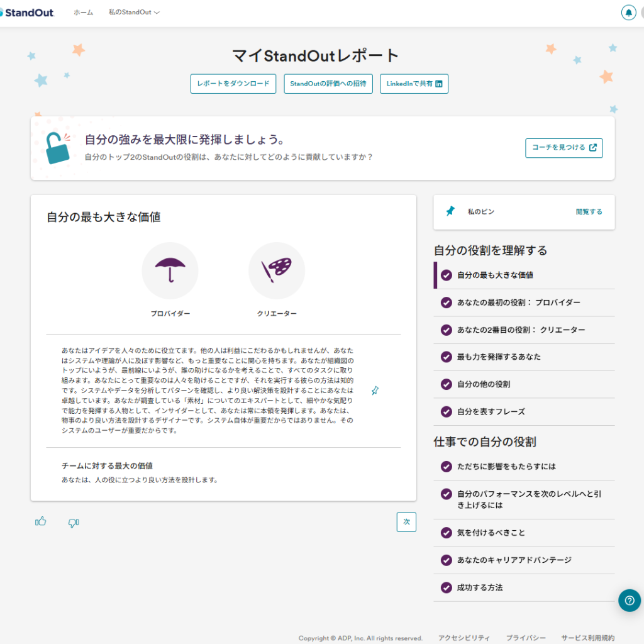
Task: Share report via LinkedInで共有 button
Action: (x=414, y=84)
